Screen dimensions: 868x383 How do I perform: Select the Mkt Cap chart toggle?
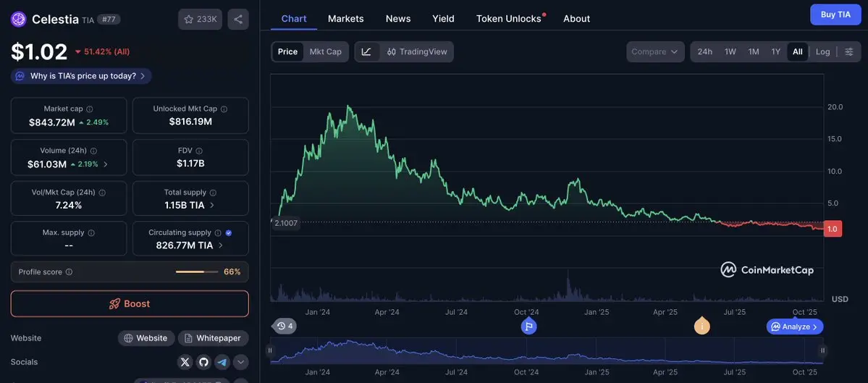point(326,51)
